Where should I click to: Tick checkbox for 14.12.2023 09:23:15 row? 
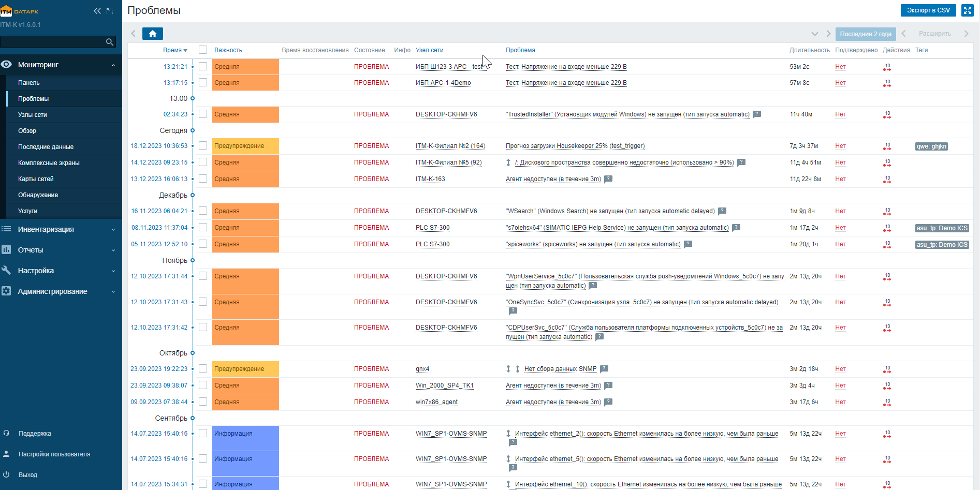[x=203, y=162]
